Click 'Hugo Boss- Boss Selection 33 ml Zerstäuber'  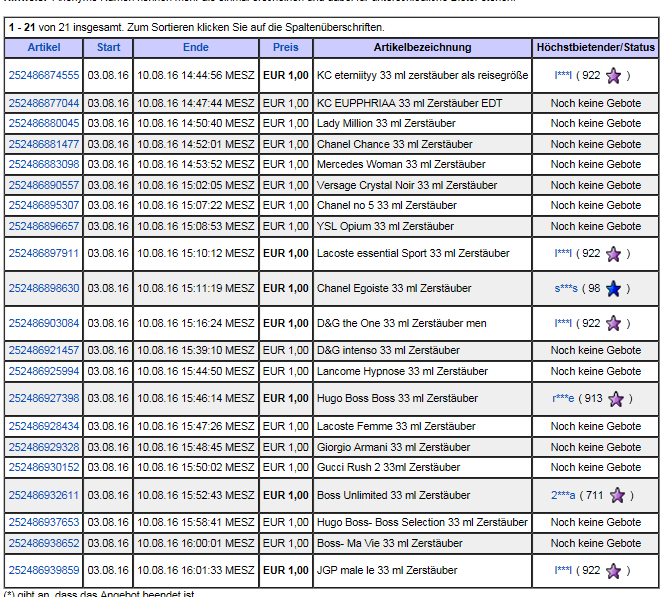pos(422,523)
